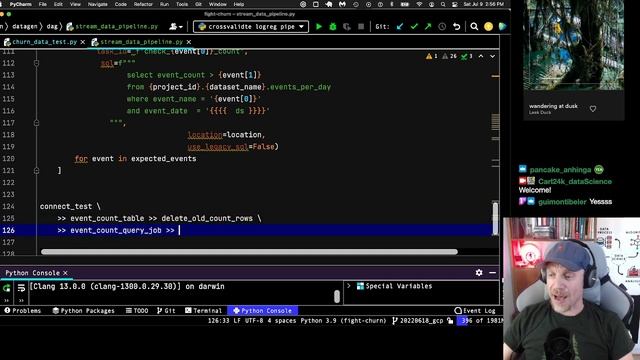Open Python Console settings gear
This screenshot has width=640, height=360.
click(x=479, y=273)
